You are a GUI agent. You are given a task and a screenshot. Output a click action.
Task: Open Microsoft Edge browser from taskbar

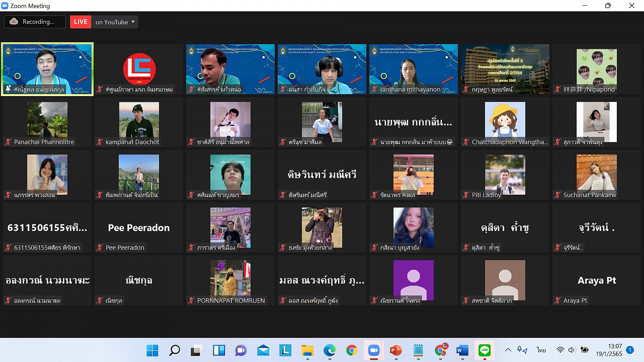(x=329, y=351)
